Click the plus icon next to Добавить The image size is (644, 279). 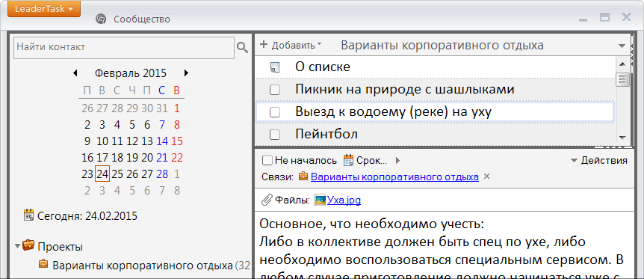[x=264, y=44]
